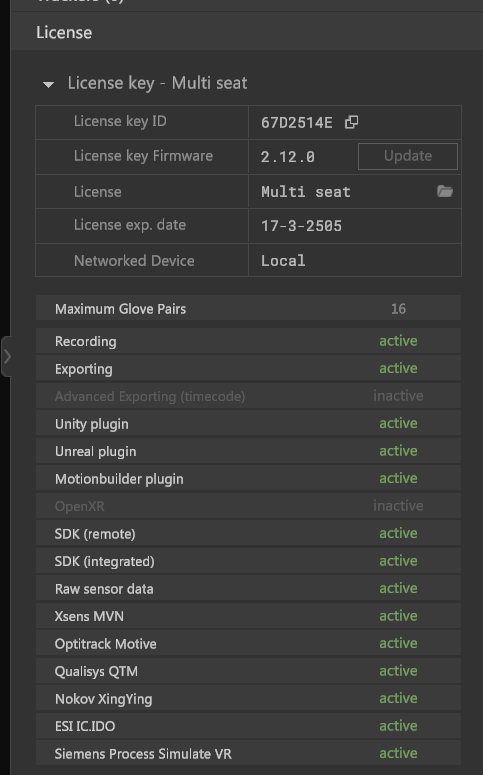
Task: Select the Maximum Glove Pairs row
Action: (248, 308)
